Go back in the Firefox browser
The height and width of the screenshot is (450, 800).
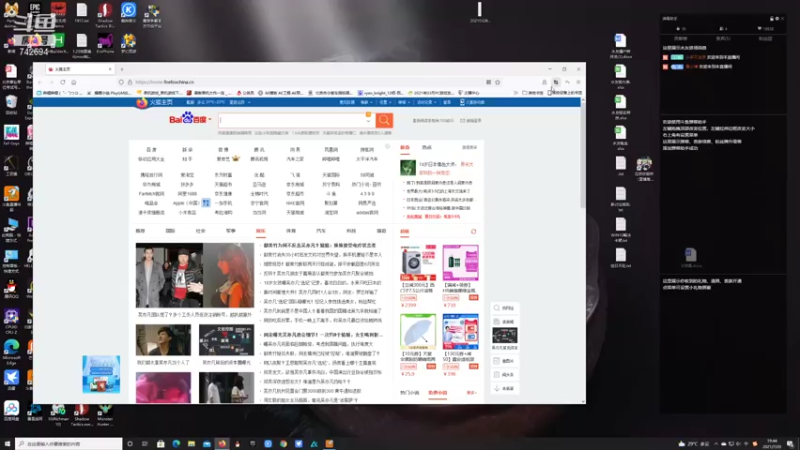point(40,82)
